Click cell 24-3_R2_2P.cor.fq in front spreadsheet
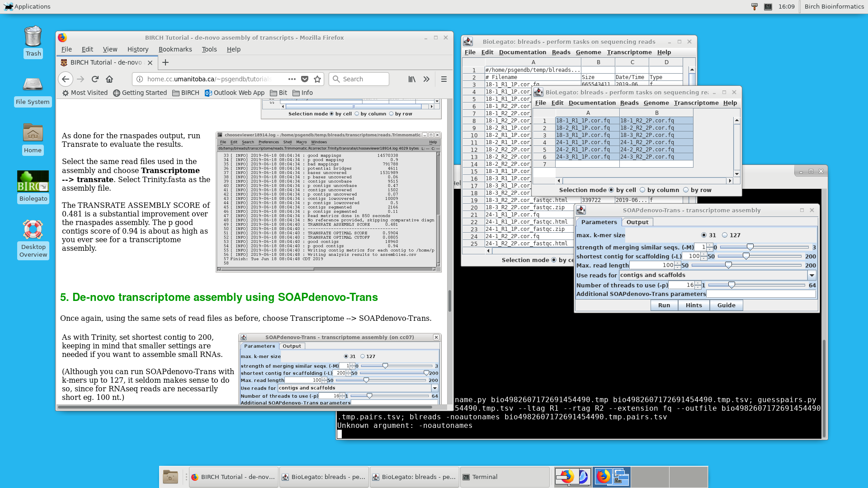The height and width of the screenshot is (488, 868). (656, 157)
